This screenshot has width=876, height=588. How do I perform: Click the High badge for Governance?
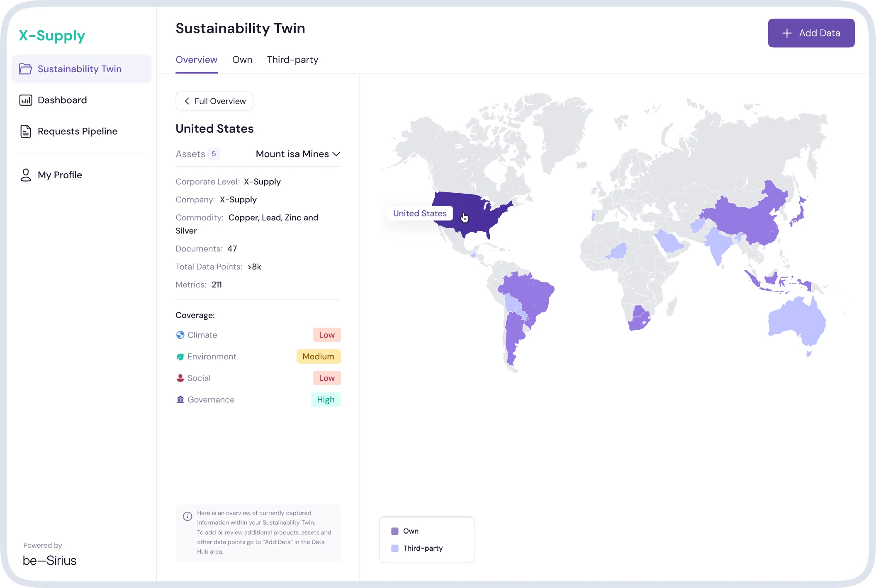(326, 400)
